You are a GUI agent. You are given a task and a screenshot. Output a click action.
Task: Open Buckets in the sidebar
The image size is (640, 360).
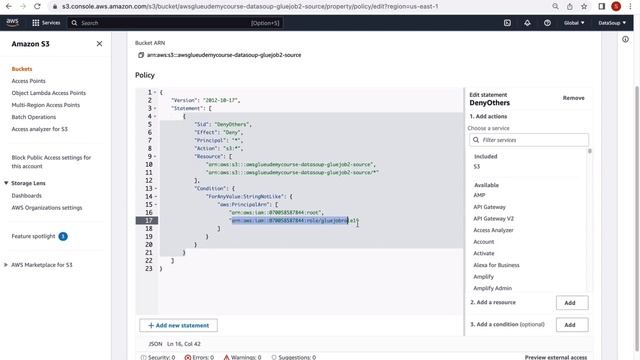22,69
